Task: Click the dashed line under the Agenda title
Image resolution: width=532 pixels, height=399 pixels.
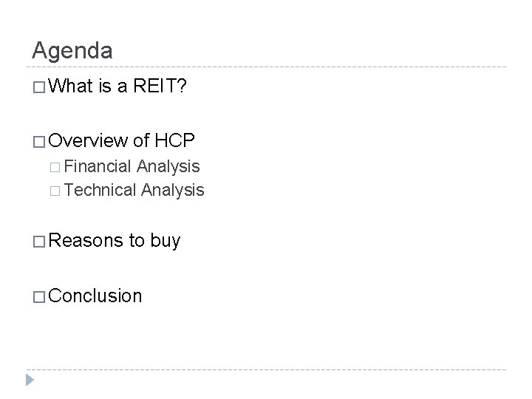Action: (x=266, y=68)
